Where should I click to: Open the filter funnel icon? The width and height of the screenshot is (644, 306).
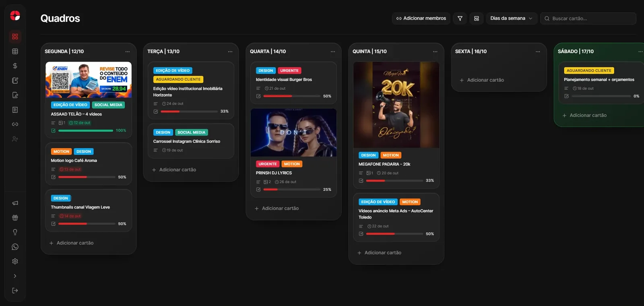tap(460, 19)
